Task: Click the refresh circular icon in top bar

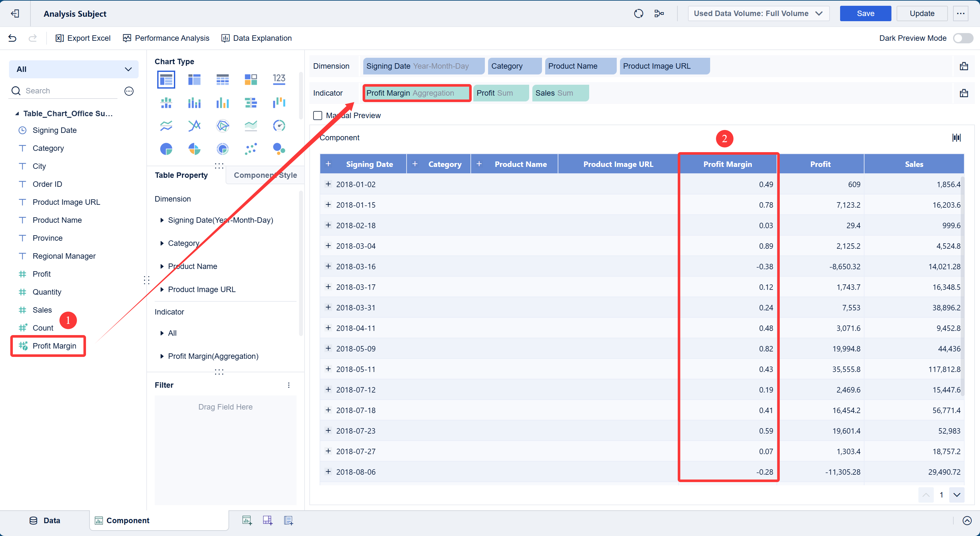Action: [639, 13]
